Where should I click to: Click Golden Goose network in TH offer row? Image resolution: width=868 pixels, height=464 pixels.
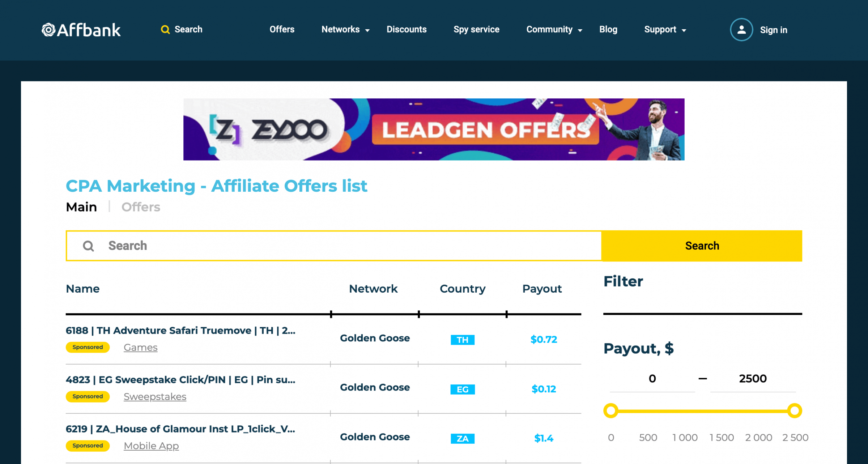375,338
